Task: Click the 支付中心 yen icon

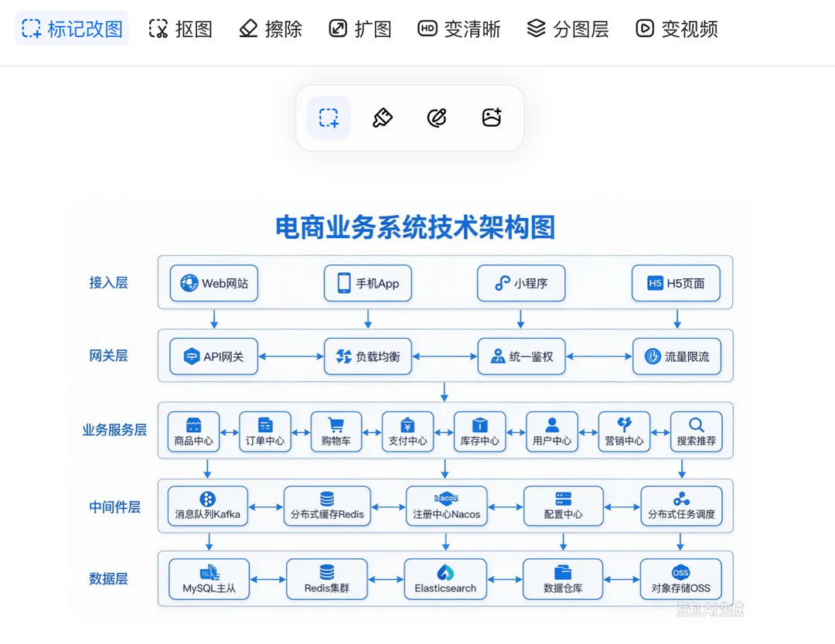Action: coord(408,424)
